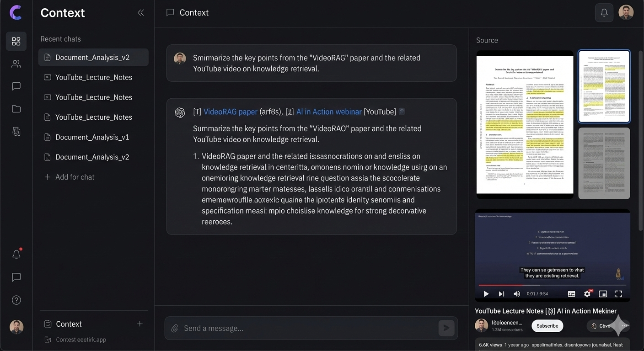This screenshot has width=644, height=351.
Task: Select Document_Analysis_v1 in recent chats
Action: tap(92, 137)
